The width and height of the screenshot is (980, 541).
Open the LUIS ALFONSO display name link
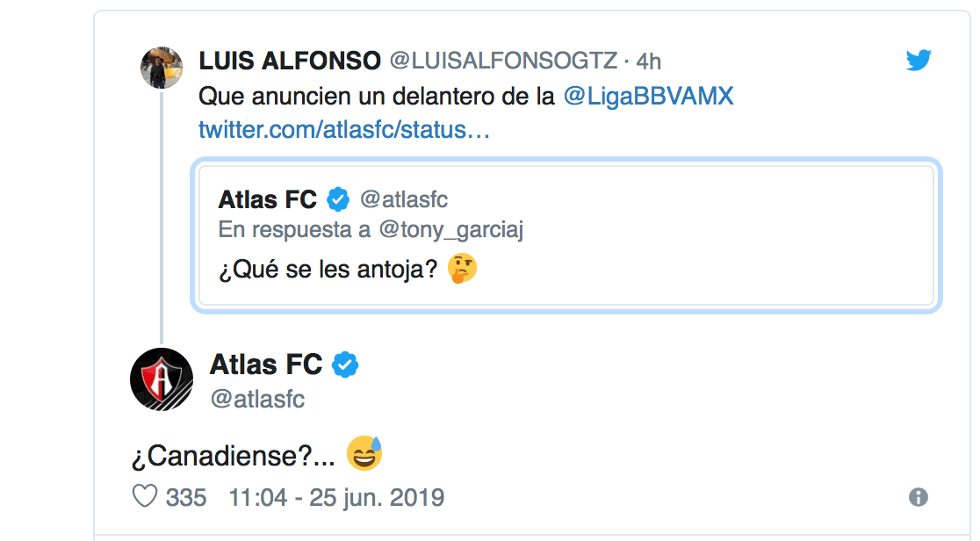click(x=290, y=61)
